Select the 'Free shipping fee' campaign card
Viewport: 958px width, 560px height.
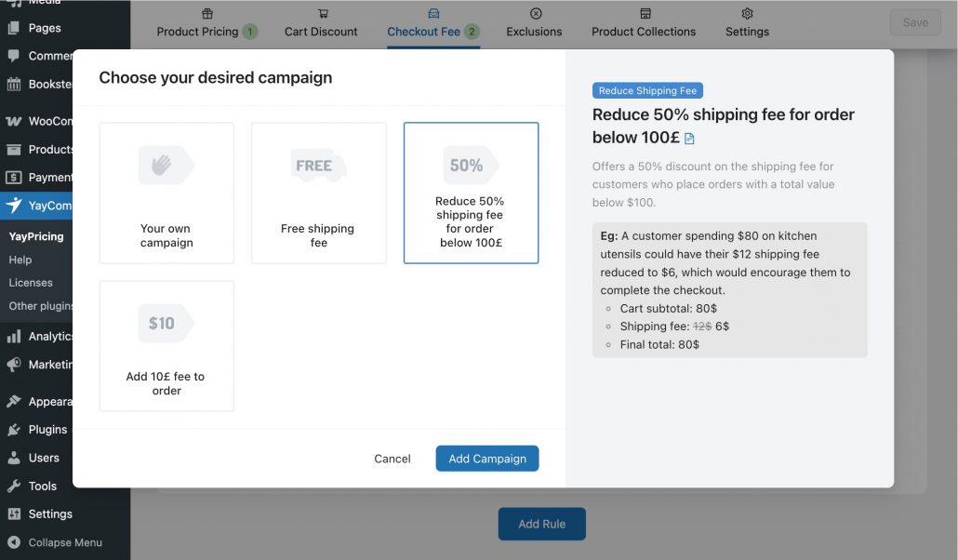(x=318, y=193)
